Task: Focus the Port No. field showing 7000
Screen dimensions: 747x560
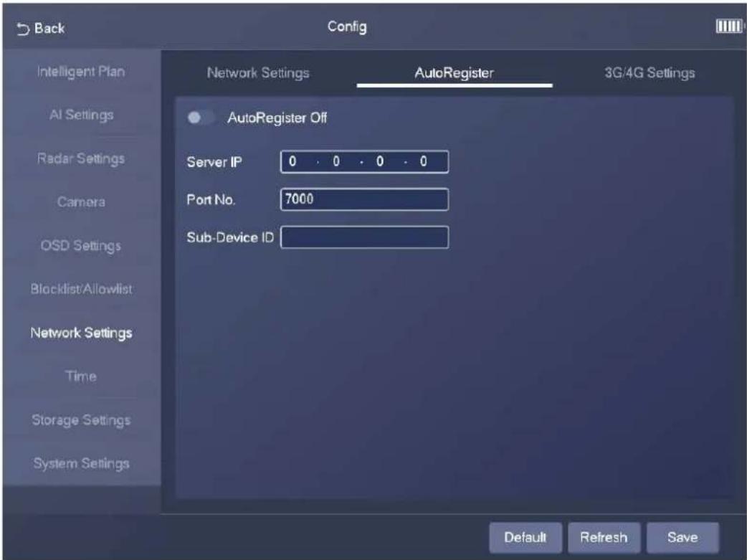Action: (364, 199)
